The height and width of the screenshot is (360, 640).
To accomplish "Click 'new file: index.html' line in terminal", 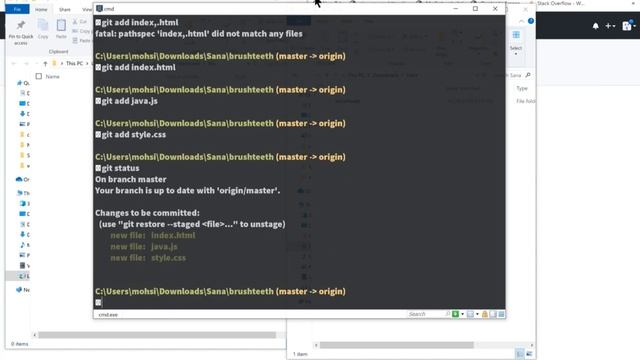I will point(153,236).
